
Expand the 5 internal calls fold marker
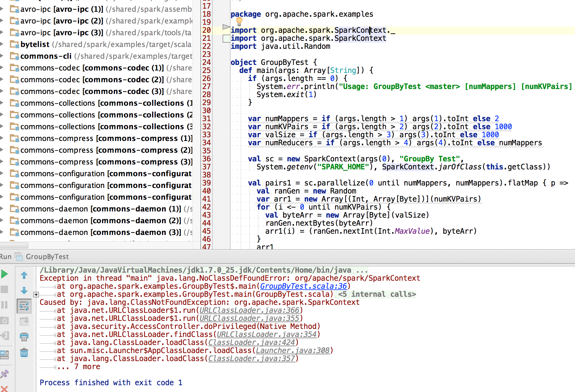36,295
